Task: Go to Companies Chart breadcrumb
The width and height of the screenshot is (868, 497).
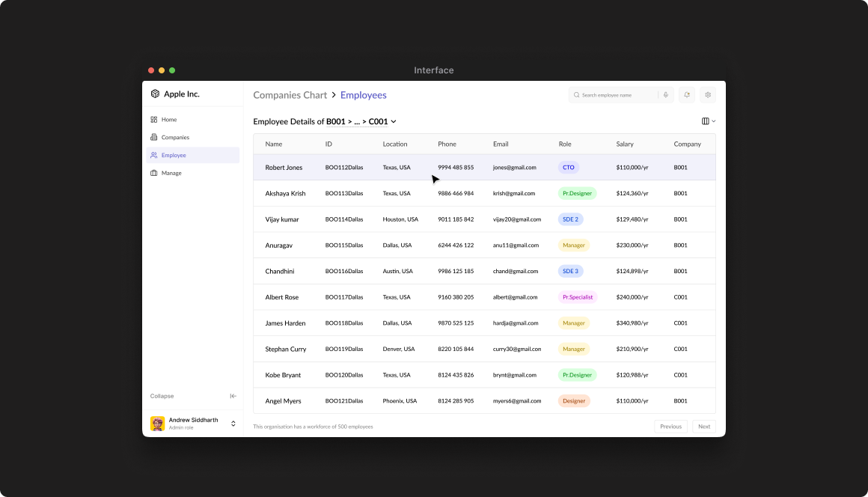Action: click(290, 95)
